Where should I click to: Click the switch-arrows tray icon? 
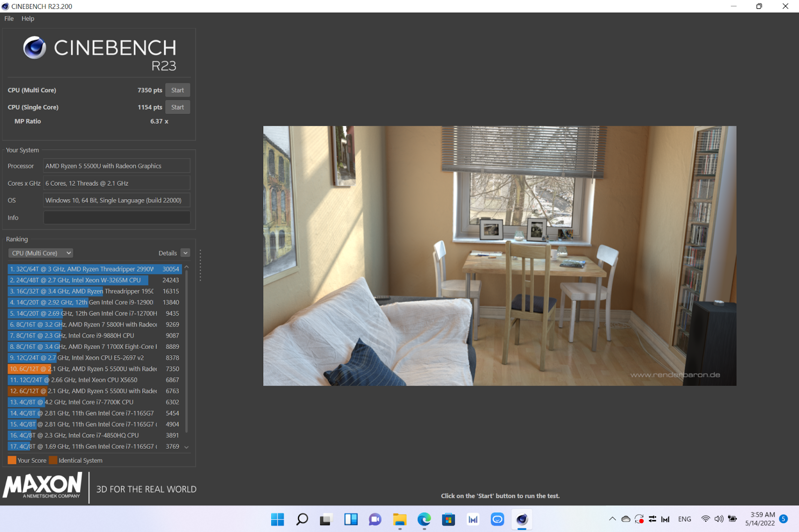click(652, 519)
